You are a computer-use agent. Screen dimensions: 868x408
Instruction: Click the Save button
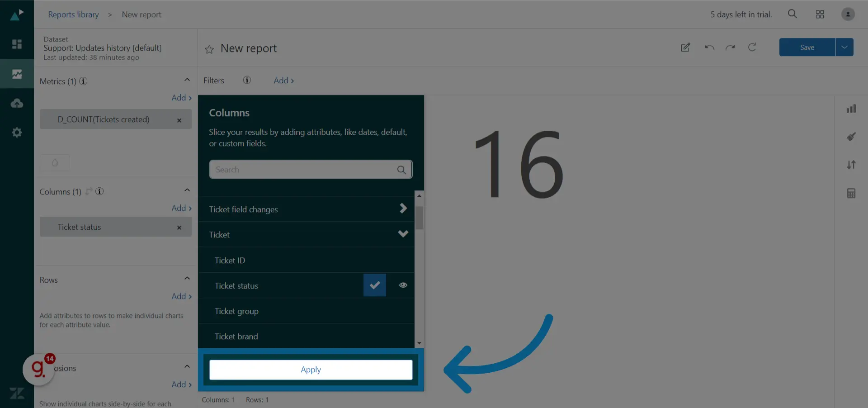pos(807,47)
